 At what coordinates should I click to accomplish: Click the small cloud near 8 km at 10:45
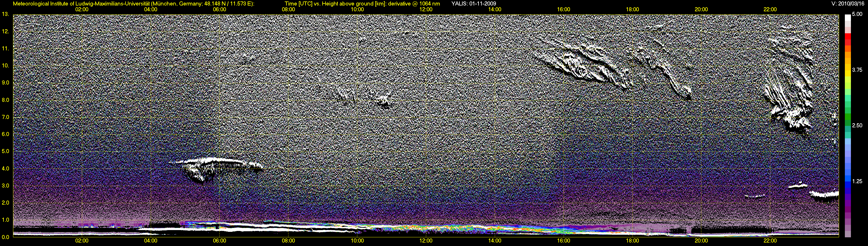click(x=383, y=100)
